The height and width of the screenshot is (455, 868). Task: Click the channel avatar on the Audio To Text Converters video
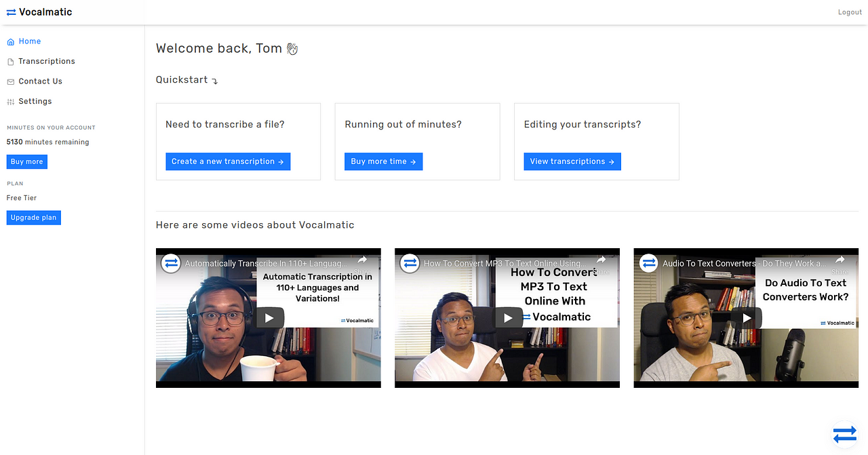point(649,263)
